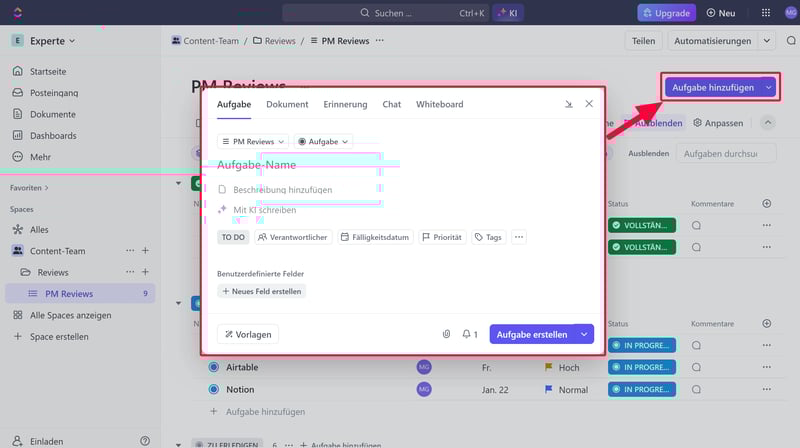
Task: Click the Vorlagen templates button
Action: 248,334
